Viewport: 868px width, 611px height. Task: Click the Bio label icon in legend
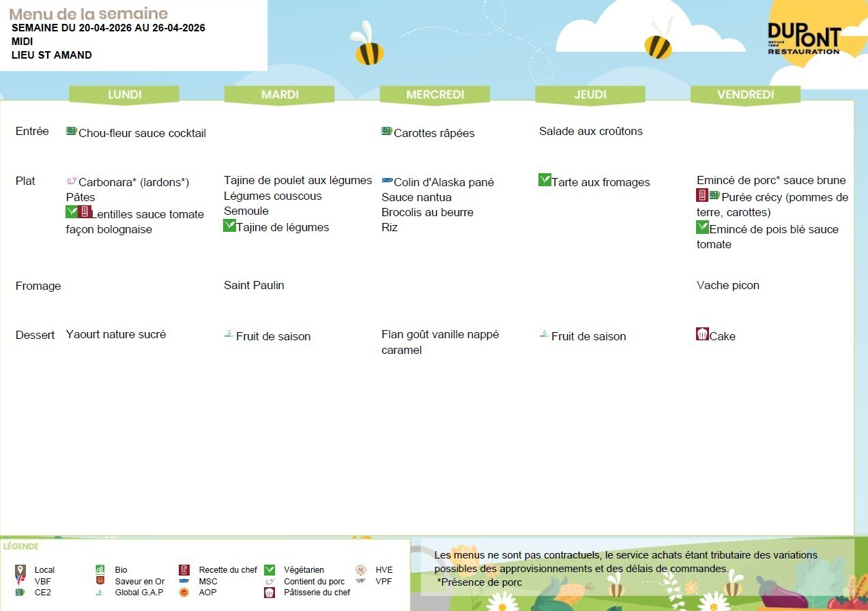pyautogui.click(x=100, y=570)
